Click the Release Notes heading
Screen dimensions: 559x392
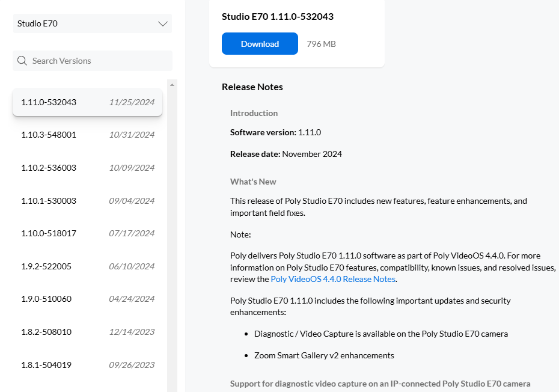click(x=252, y=87)
